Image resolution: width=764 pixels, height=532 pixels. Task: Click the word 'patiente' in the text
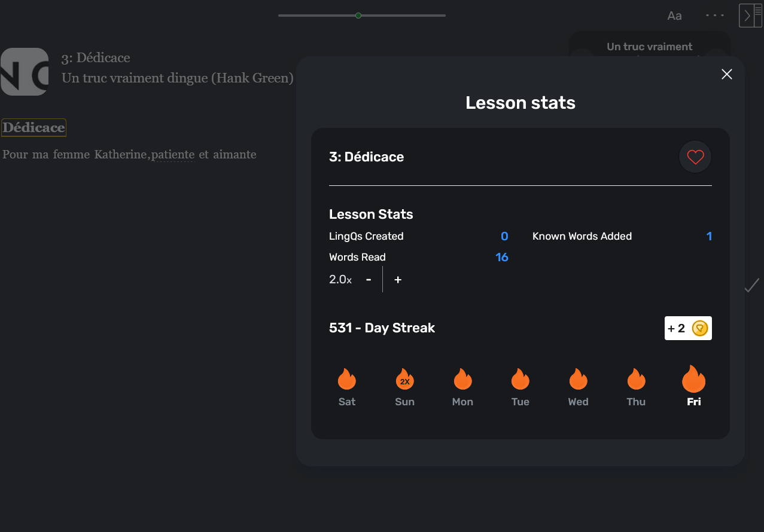click(x=173, y=155)
